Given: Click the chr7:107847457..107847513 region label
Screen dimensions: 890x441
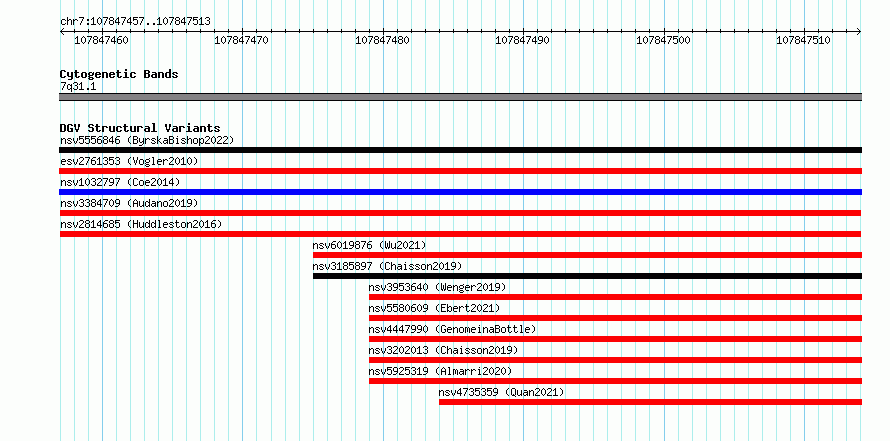Looking at the screenshot, I should tap(135, 22).
